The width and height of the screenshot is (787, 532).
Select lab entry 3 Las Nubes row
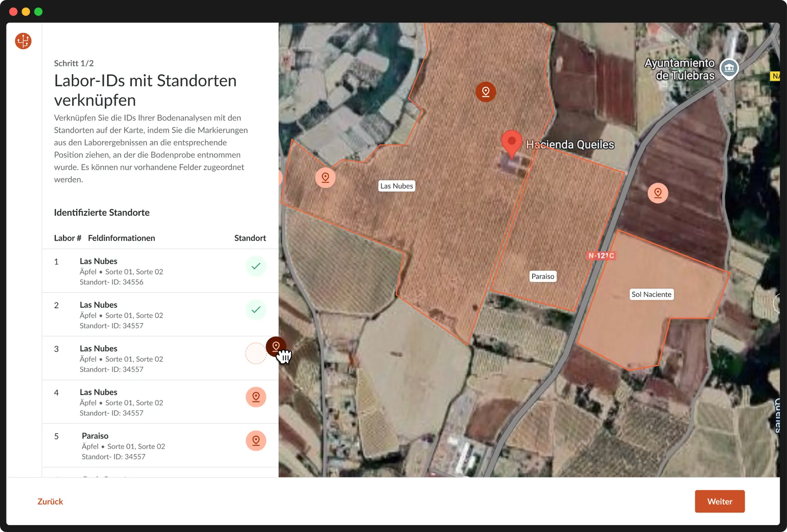pyautogui.click(x=160, y=358)
